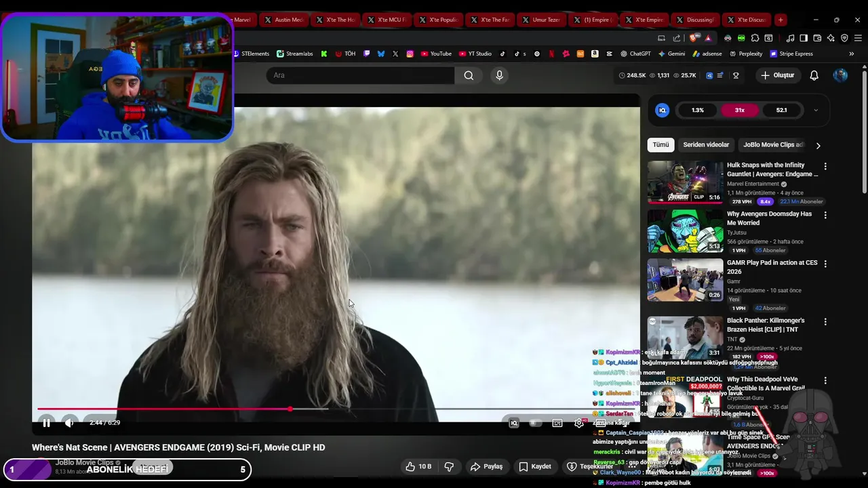Switch to the Umur Tezer browser tab
868x488 pixels.
540,20
